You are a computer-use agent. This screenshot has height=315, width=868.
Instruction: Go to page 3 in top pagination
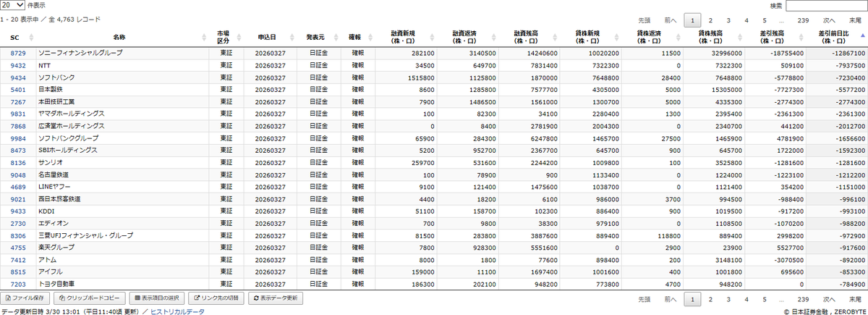click(728, 20)
